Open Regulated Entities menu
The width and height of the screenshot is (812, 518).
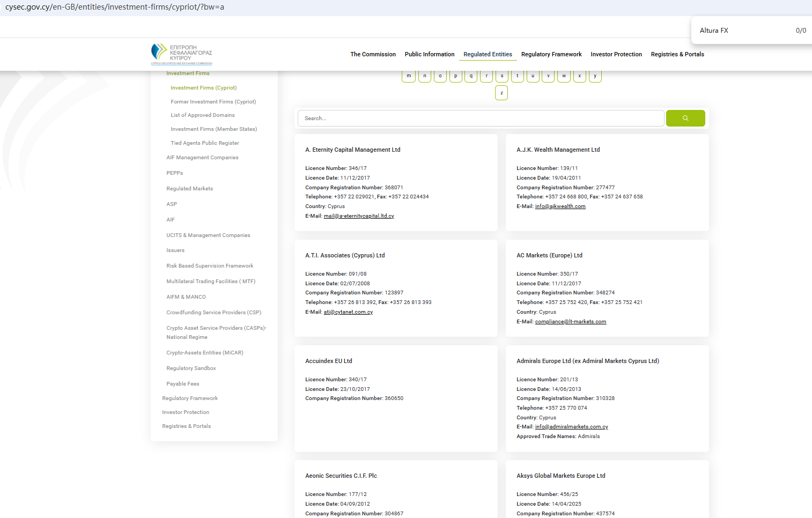(488, 54)
